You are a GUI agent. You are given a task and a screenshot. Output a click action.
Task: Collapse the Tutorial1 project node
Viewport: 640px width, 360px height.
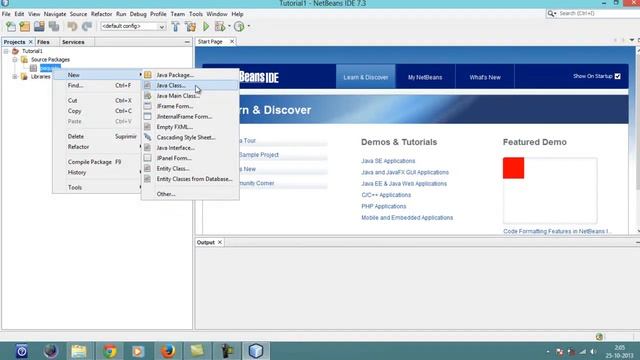pos(6,51)
